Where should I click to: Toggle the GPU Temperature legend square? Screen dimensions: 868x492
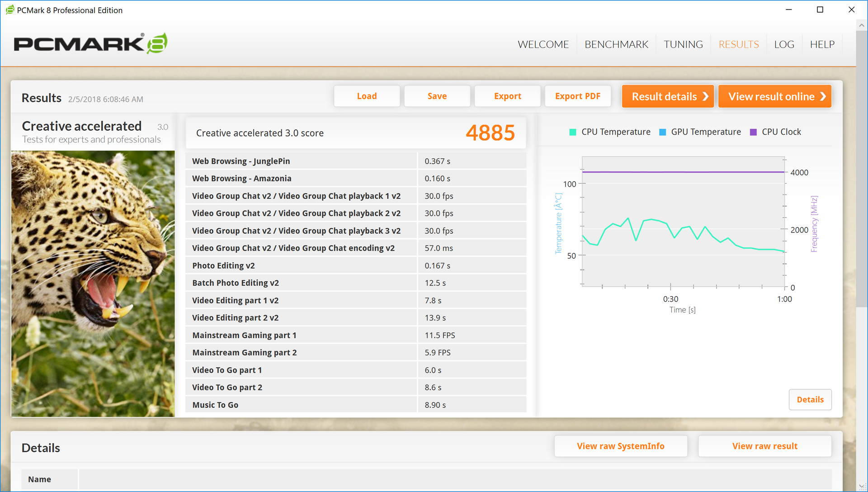(x=662, y=132)
